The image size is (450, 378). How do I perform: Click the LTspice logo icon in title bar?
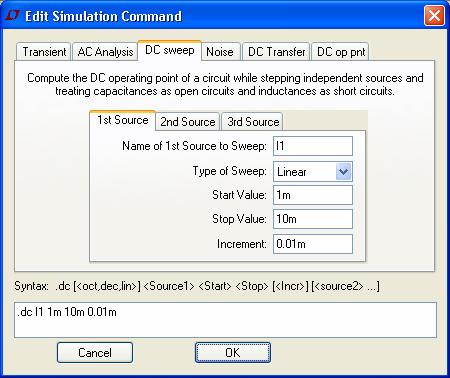point(13,15)
